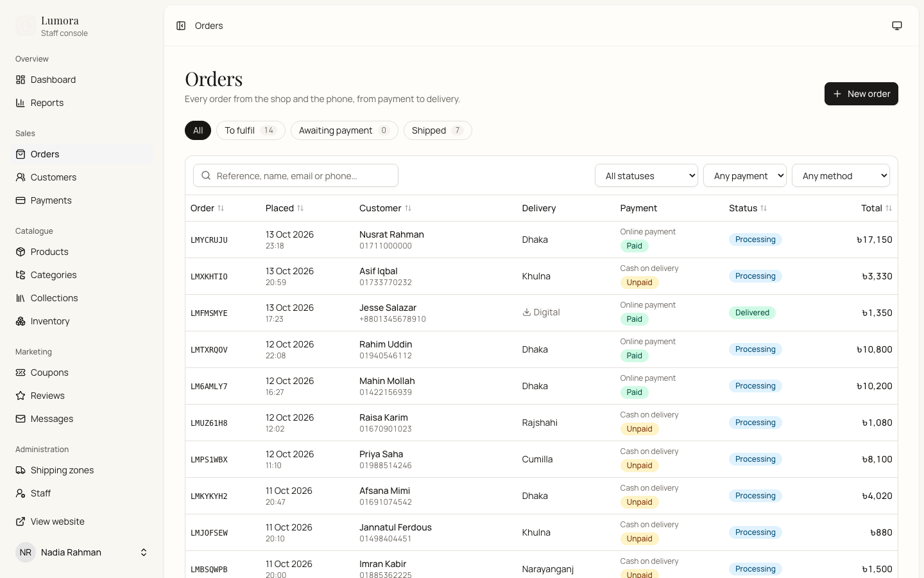Navigate to Products in Catalogue
Image resolution: width=924 pixels, height=578 pixels.
pos(82,252)
